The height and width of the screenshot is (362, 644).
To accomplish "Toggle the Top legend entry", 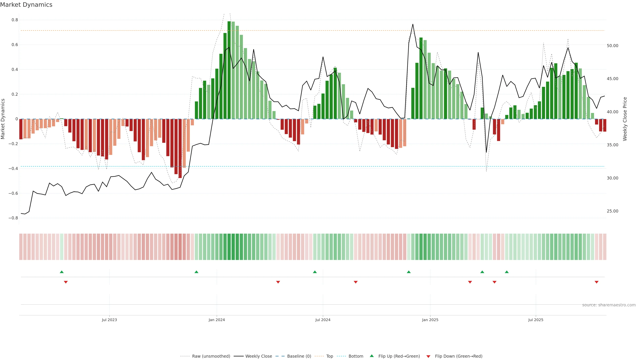I will click(x=330, y=356).
